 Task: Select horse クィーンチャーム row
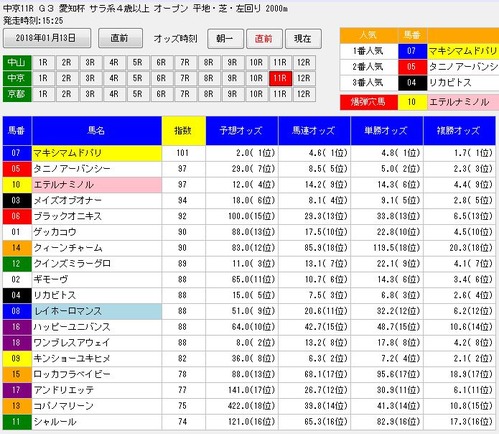249,248
